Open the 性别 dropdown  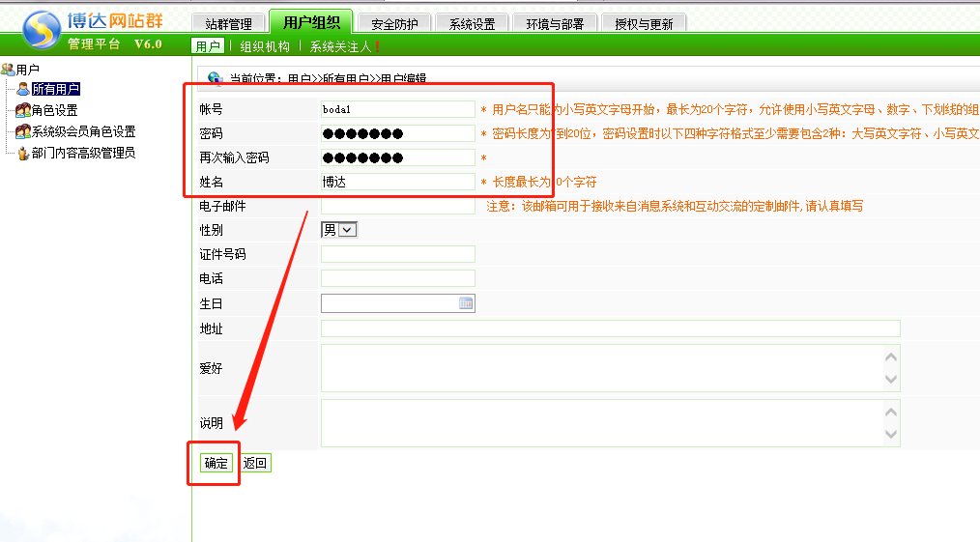pos(347,230)
